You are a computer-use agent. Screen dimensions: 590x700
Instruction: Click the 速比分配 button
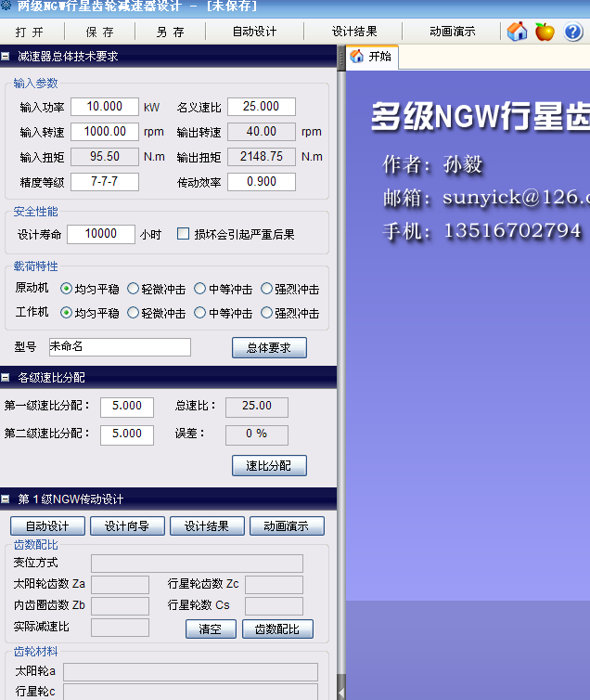tap(269, 466)
